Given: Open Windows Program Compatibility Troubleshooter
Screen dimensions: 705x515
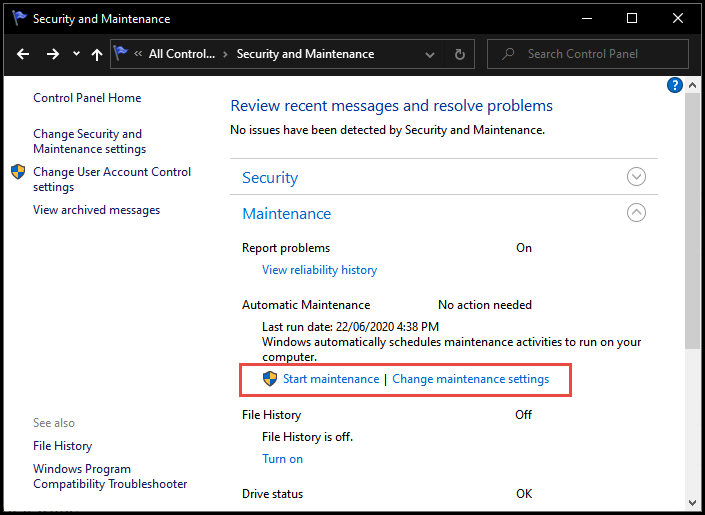Looking at the screenshot, I should 110,476.
